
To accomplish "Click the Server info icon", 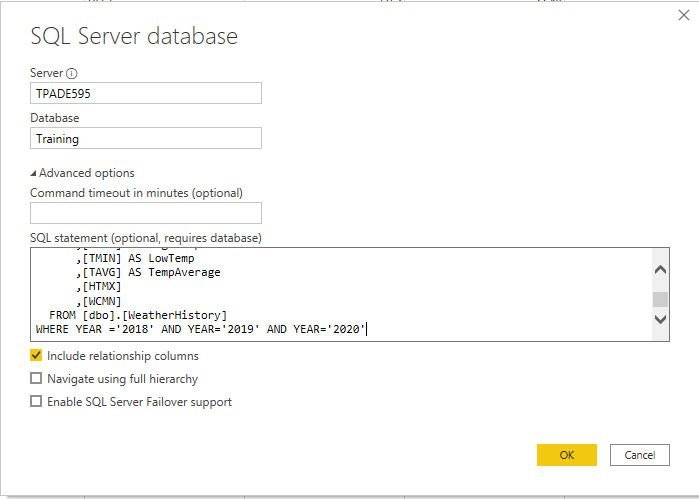I will 71,73.
